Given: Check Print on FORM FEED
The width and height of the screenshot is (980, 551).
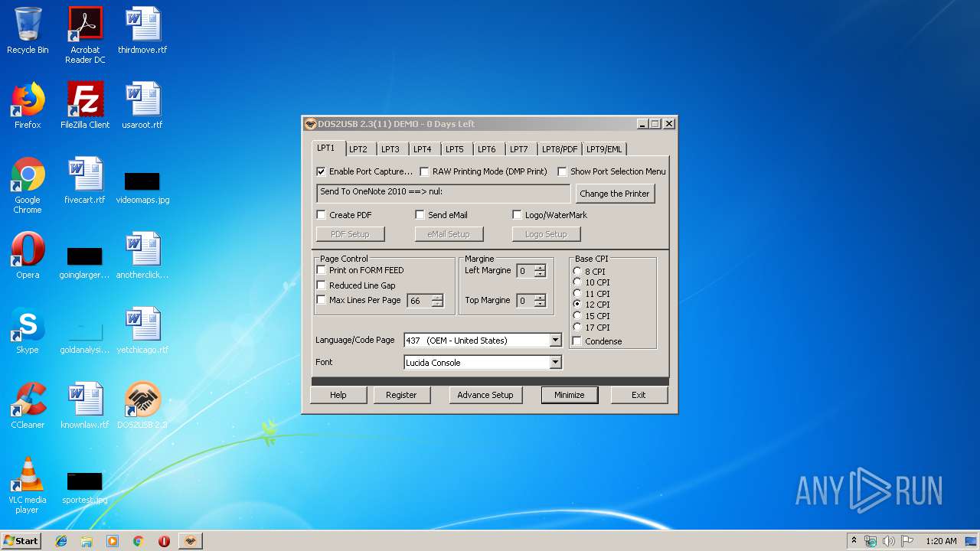Looking at the screenshot, I should pyautogui.click(x=321, y=270).
